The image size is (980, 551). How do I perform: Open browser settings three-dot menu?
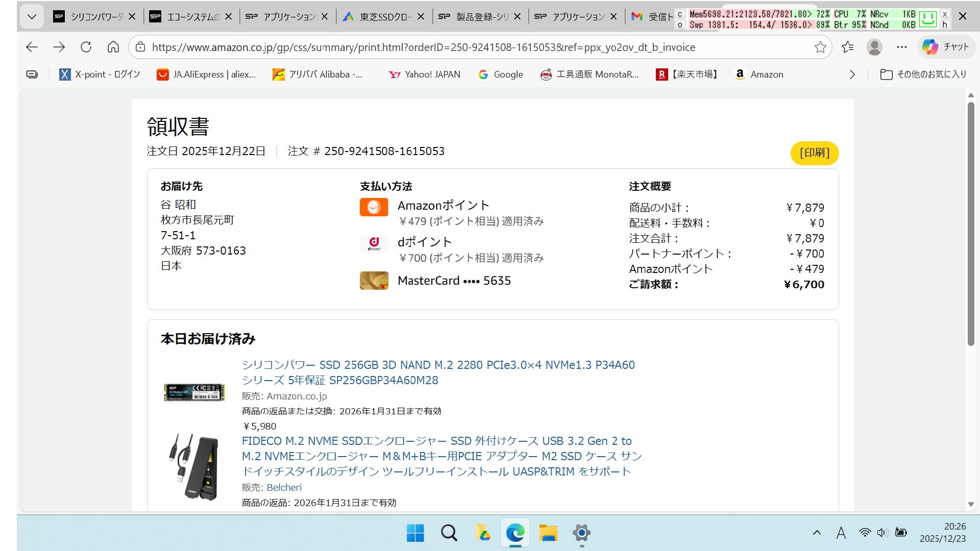pyautogui.click(x=901, y=47)
